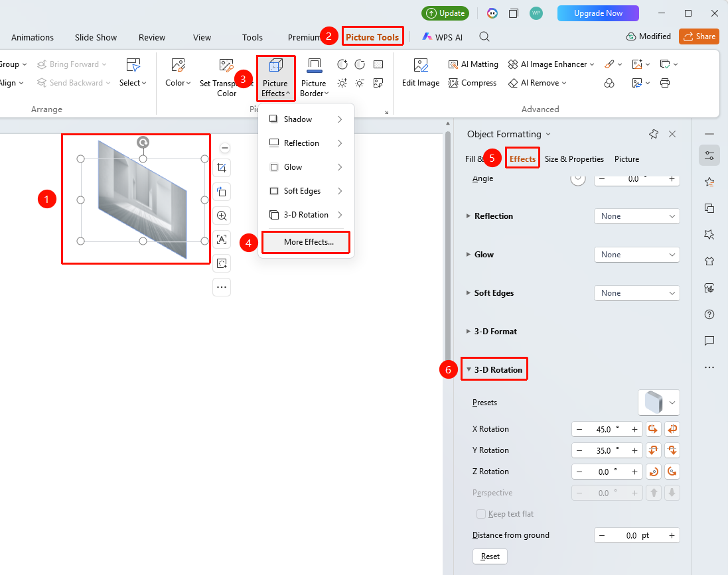Screen dimensions: 728x575
Task: Open the search magnifier in the tab bar
Action: (484, 36)
